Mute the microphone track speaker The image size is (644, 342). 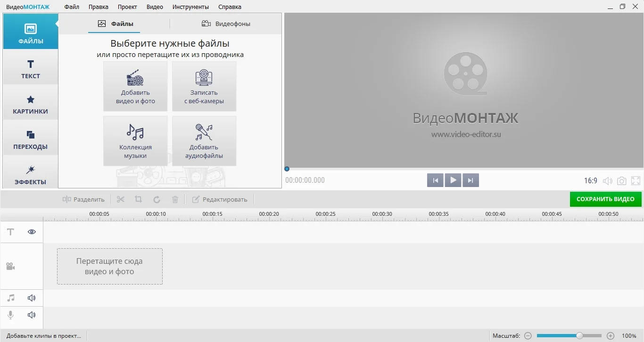32,315
